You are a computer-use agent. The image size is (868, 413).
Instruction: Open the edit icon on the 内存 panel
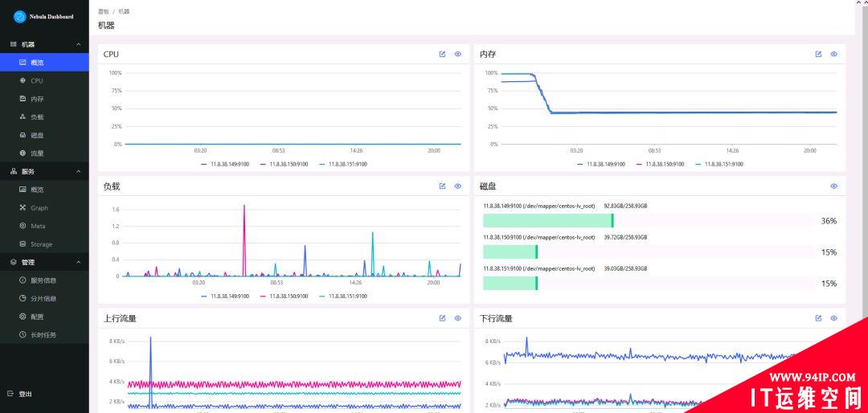(x=819, y=55)
